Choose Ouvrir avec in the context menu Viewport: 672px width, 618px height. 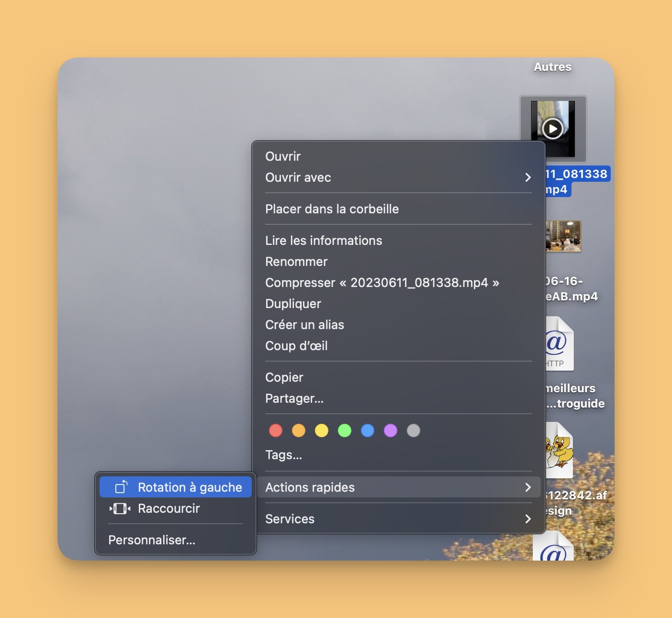[398, 177]
